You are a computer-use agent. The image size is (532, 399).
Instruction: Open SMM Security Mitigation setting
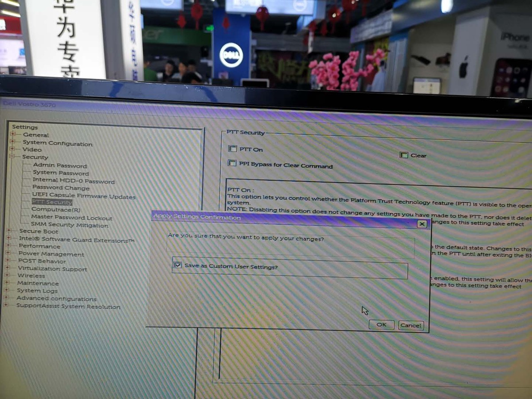tap(70, 225)
